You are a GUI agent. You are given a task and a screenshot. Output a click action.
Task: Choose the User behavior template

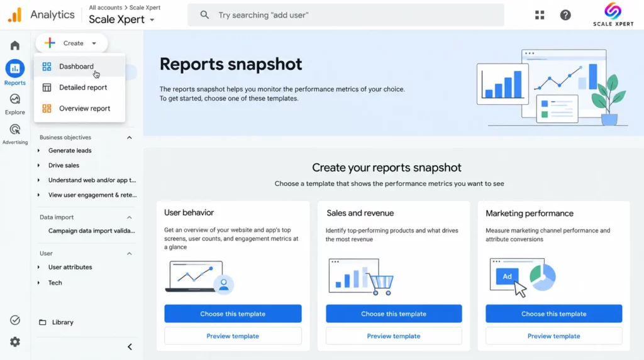click(x=233, y=314)
